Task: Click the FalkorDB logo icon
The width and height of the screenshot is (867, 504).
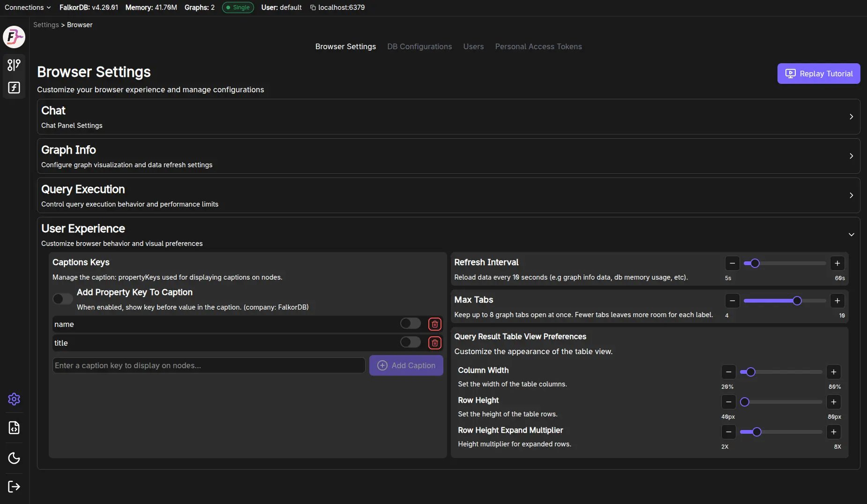Action: pos(14,37)
